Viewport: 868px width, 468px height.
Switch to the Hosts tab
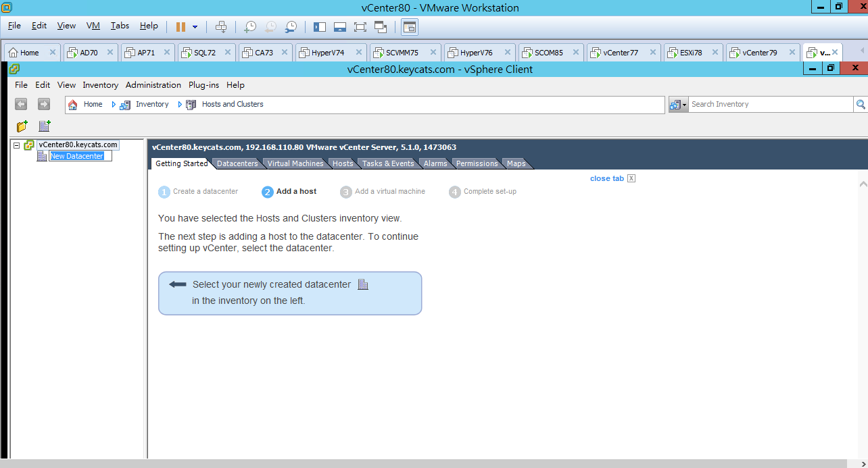tap(343, 163)
